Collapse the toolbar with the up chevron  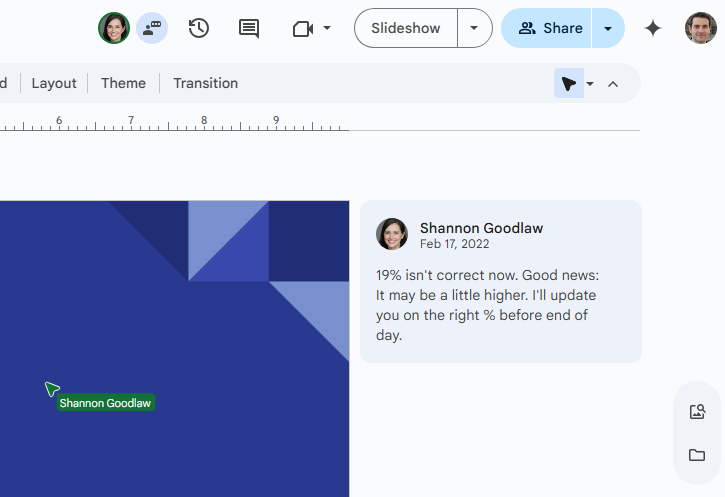613,84
